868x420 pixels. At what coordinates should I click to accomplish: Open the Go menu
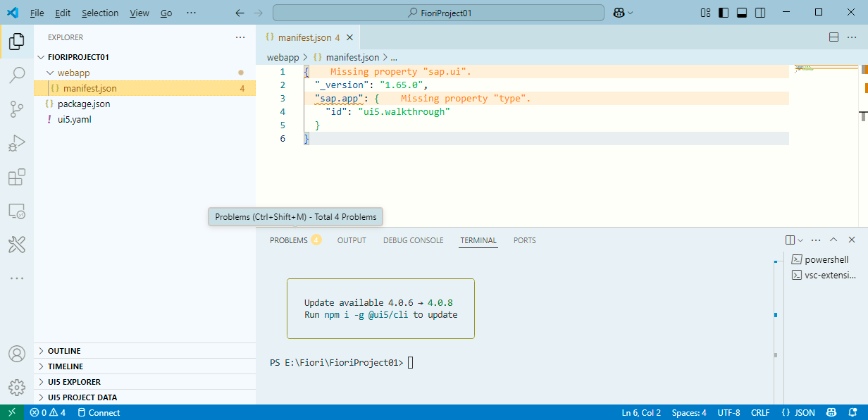pyautogui.click(x=166, y=13)
